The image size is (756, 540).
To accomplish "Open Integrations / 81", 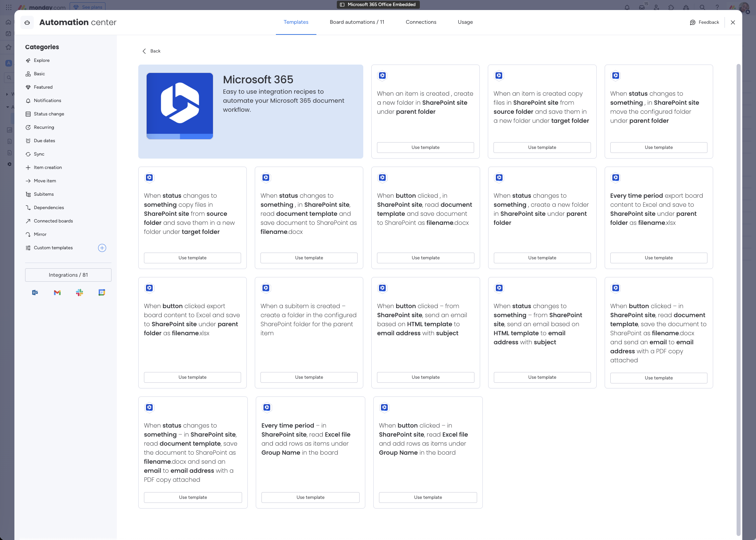I will coord(68,275).
